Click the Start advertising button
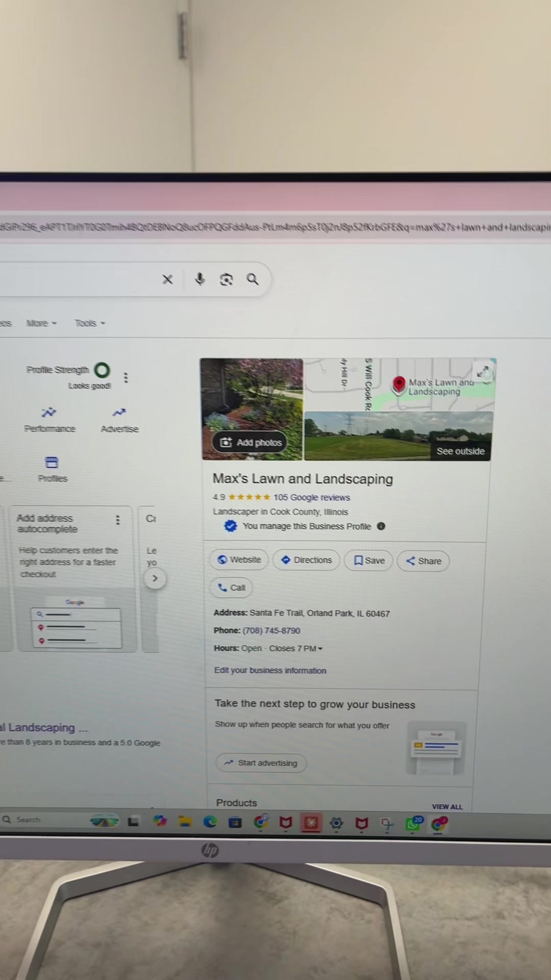This screenshot has width=551, height=980. (x=261, y=763)
